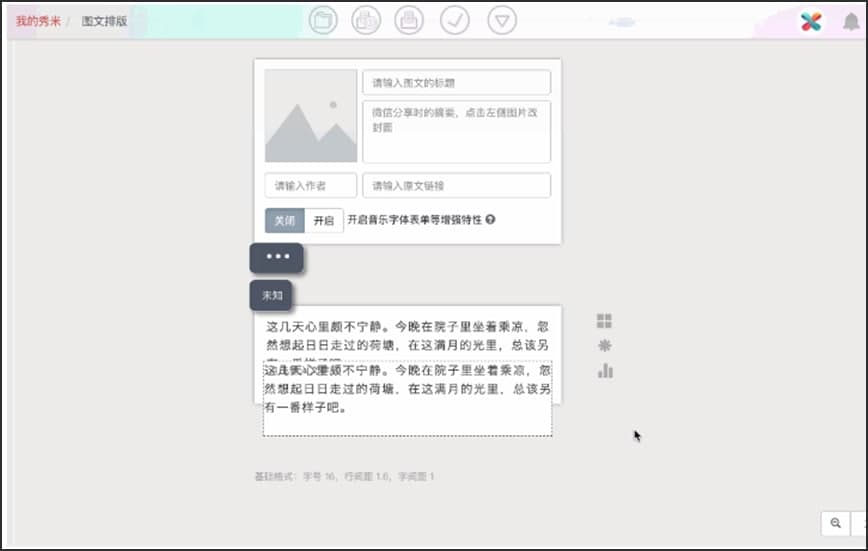The image size is (868, 551).
Task: Go to 我的秀米 breadcrumb link
Action: tap(38, 21)
